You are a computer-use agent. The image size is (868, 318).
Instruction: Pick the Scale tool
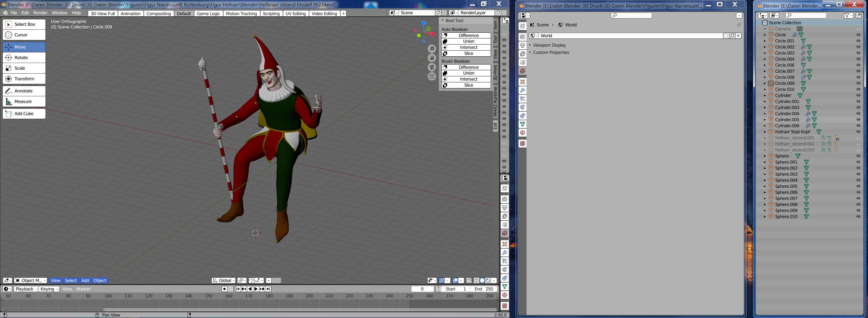pos(24,68)
